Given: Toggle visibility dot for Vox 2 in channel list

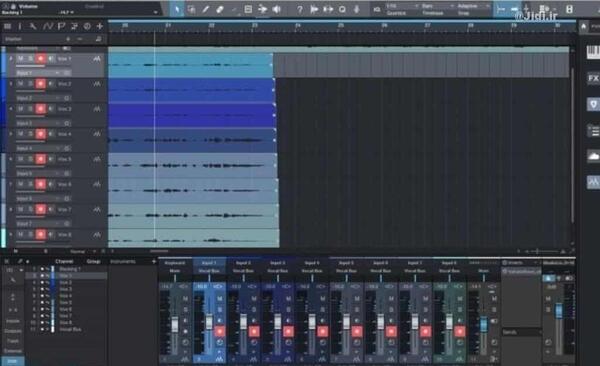Looking at the screenshot, I should (x=42, y=282).
